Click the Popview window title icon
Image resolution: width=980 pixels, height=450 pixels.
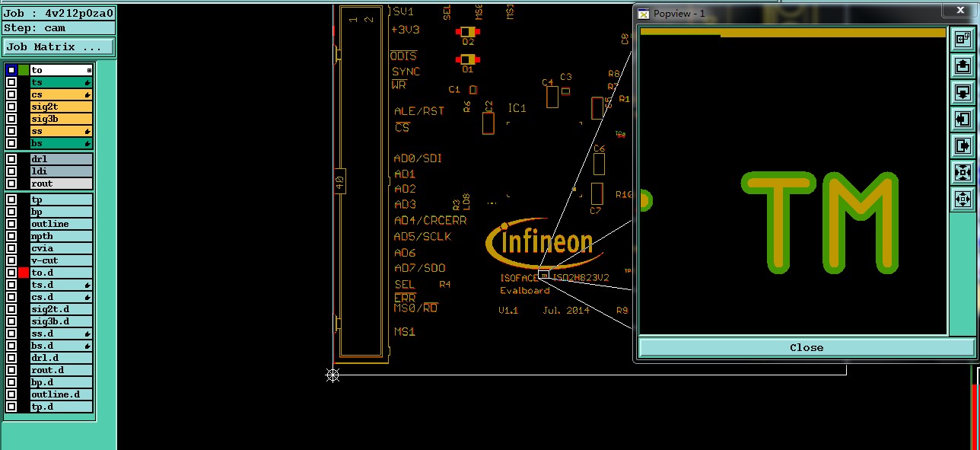(x=643, y=14)
